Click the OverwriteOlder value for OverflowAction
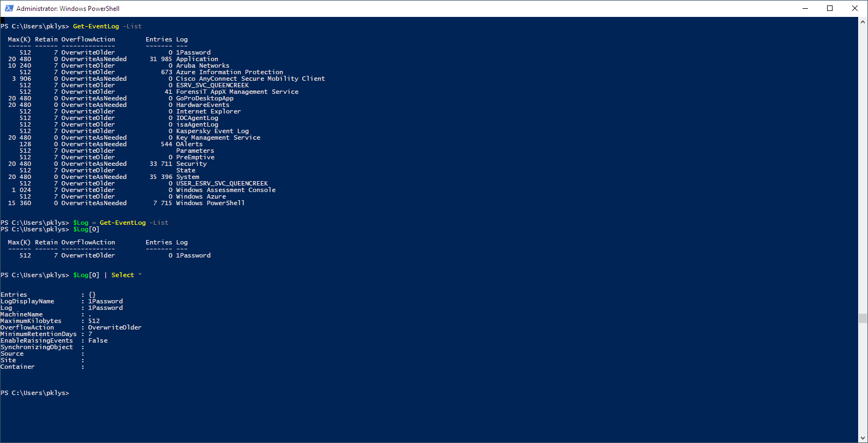 click(x=115, y=327)
